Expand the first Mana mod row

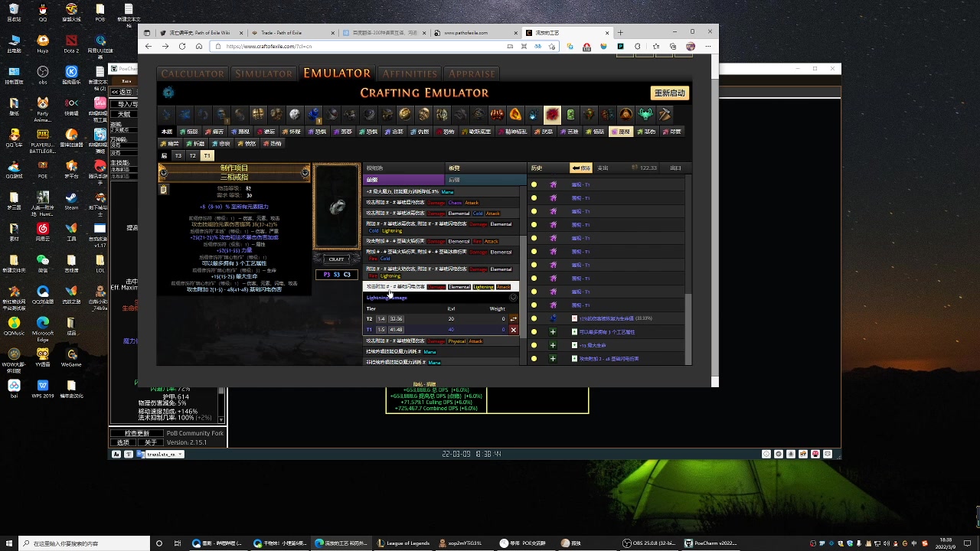[x=441, y=192]
